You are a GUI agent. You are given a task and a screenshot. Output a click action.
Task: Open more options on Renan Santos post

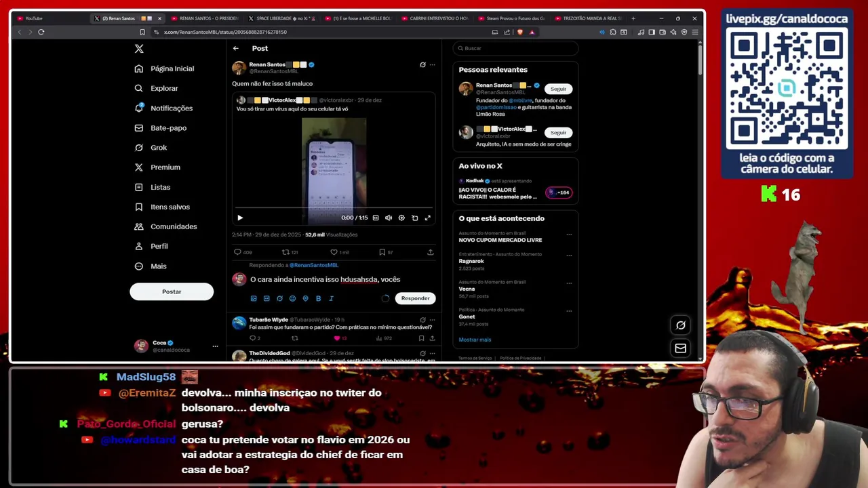pos(432,65)
